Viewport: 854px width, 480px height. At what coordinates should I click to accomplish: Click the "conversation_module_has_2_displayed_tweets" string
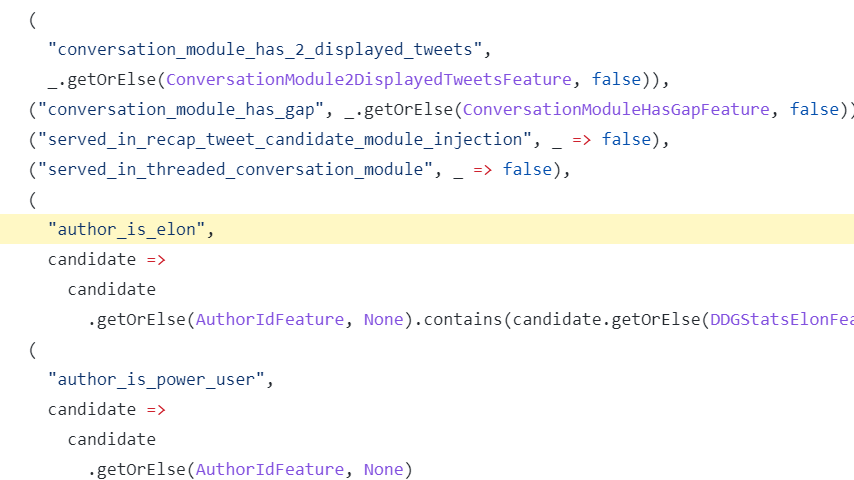pos(265,50)
